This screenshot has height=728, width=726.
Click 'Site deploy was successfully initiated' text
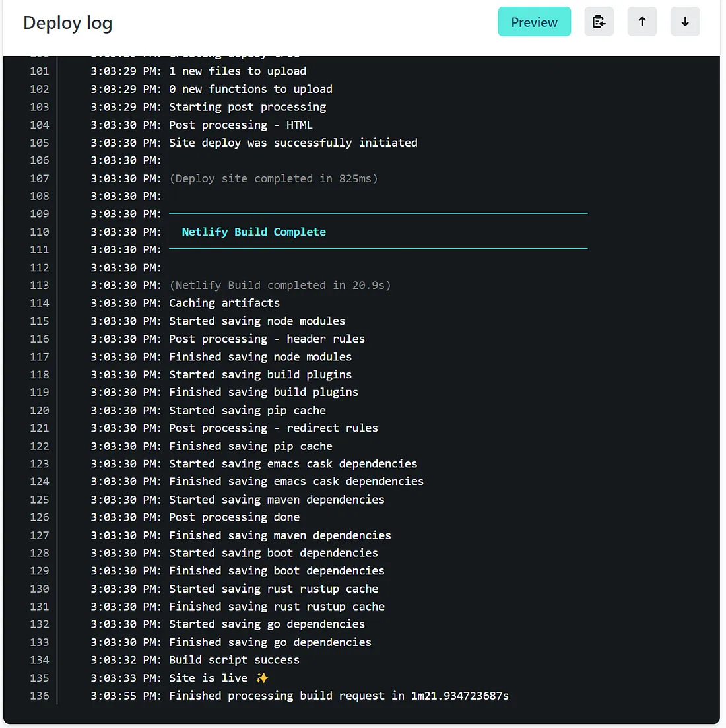(x=294, y=143)
